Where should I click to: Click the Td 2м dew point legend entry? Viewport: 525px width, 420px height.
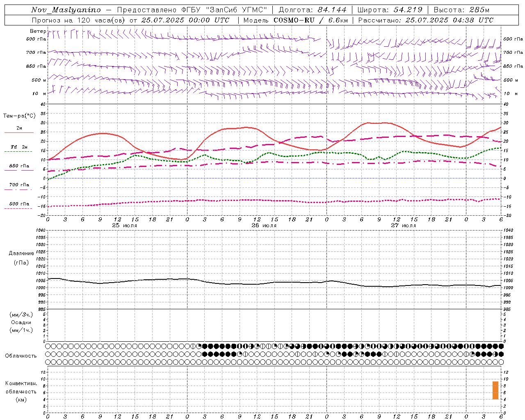click(x=19, y=147)
